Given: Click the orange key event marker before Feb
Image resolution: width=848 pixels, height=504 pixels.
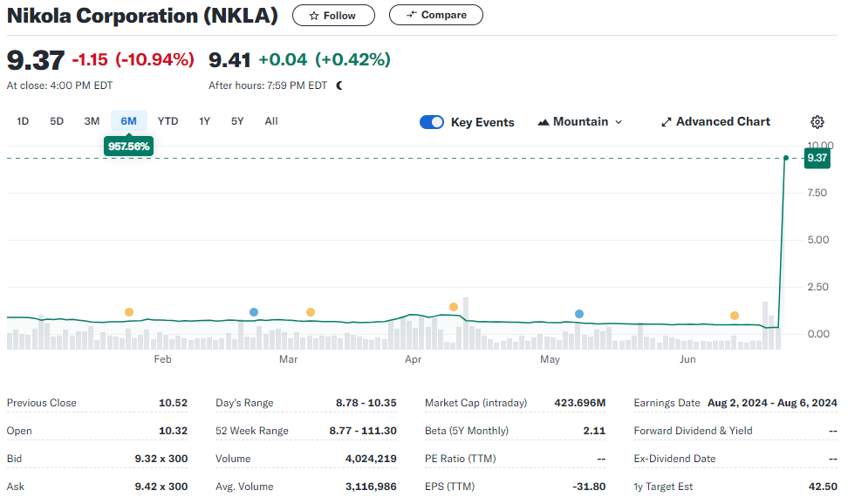Looking at the screenshot, I should pyautogui.click(x=129, y=312).
